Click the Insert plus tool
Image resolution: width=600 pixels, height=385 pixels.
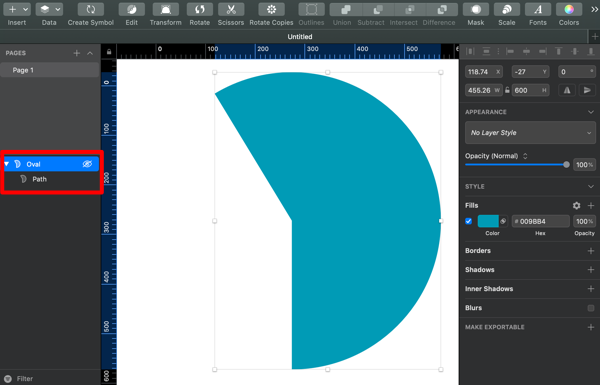point(13,9)
